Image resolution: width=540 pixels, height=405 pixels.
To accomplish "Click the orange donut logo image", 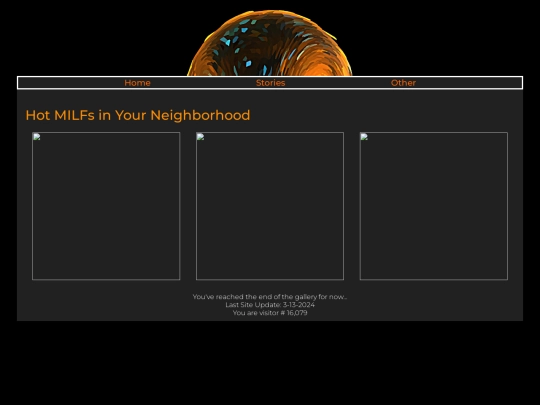I will pos(270,43).
